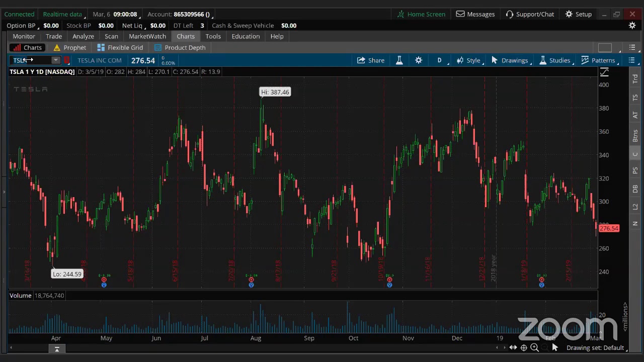The image size is (644, 362).
Task: Click the crosshair pan icon
Action: point(524,348)
